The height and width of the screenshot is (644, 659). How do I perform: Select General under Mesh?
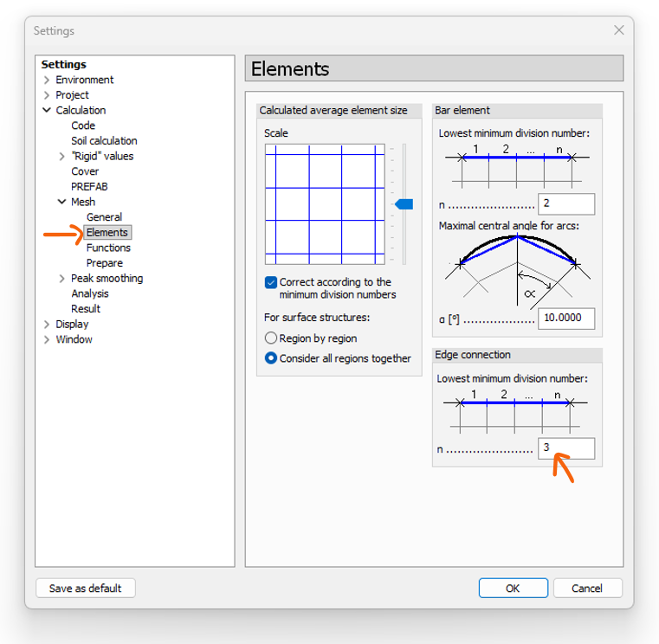point(104,217)
